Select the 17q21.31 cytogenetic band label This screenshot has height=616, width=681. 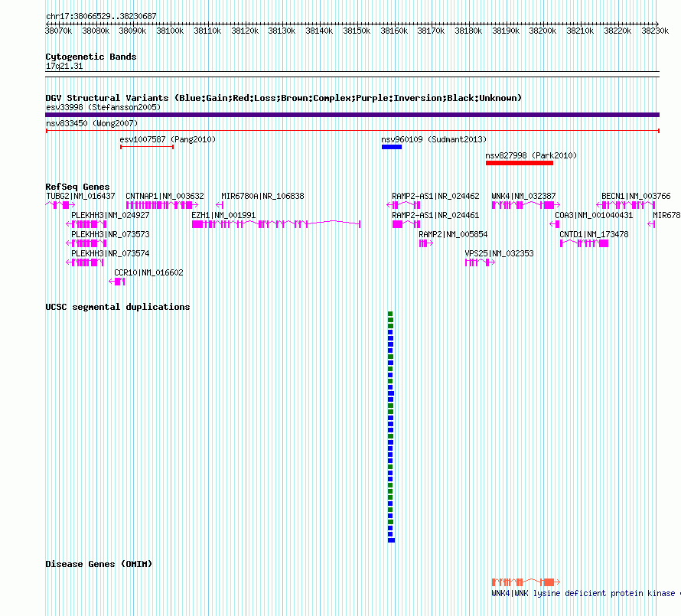tap(64, 67)
